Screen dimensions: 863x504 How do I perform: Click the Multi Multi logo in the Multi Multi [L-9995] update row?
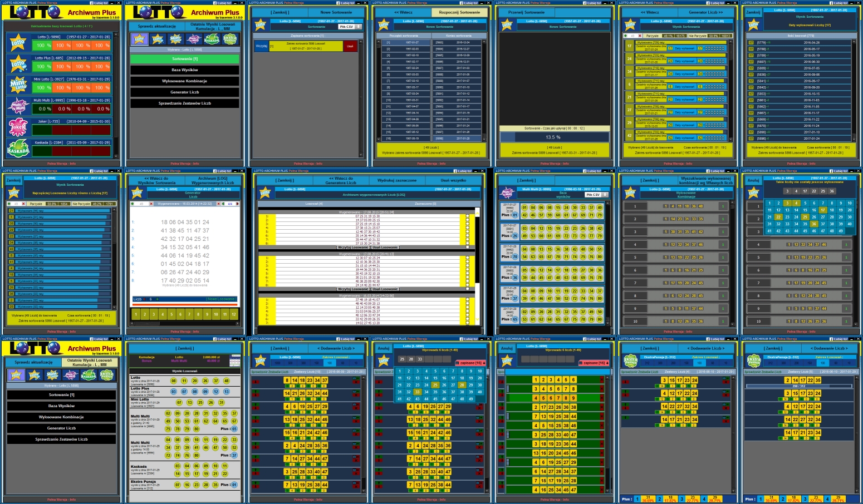(18, 106)
